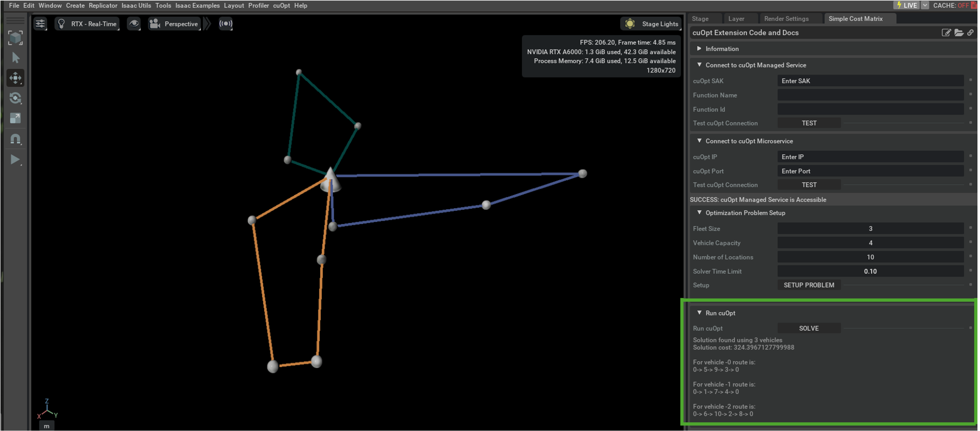
Task: Switch to the Render Settings tab
Action: pos(786,19)
